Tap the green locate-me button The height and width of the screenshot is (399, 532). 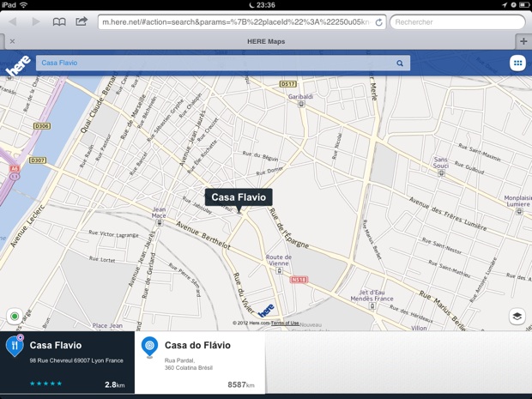coord(15,317)
